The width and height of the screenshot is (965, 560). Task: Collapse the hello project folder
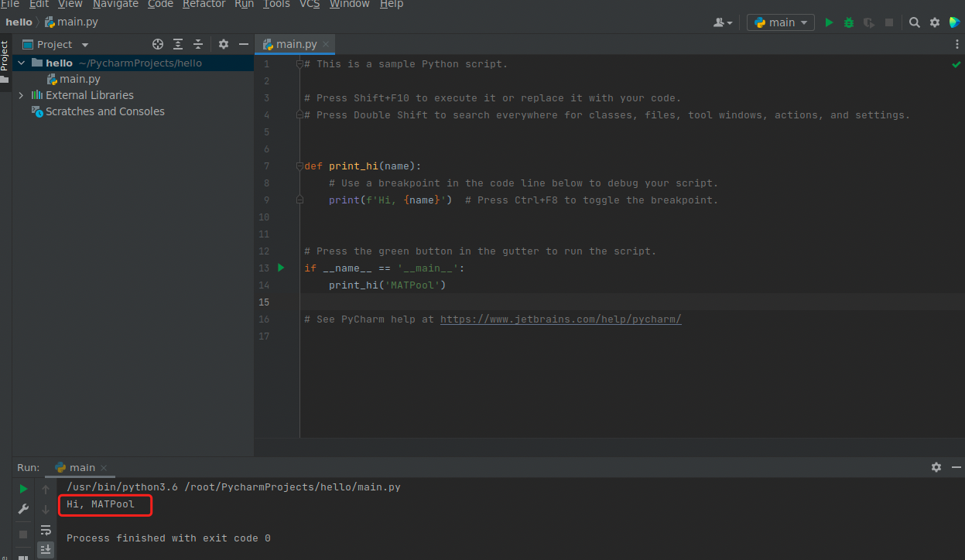pyautogui.click(x=21, y=63)
